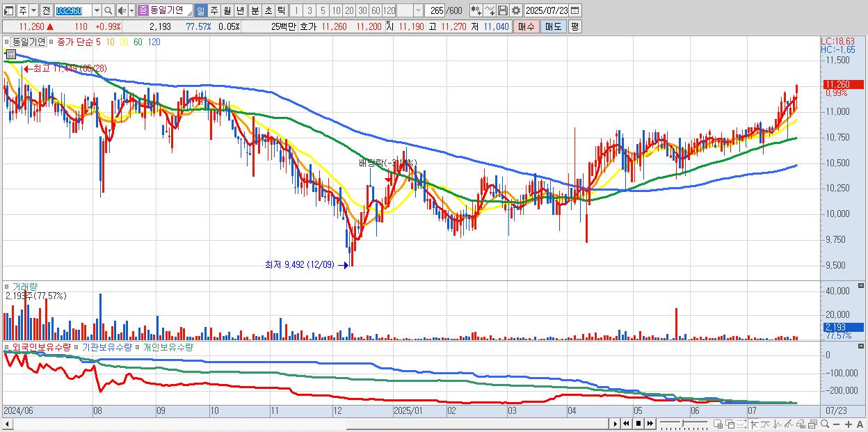The width and height of the screenshot is (868, 432).
Task: Select the 20 interval button
Action: point(349,10)
